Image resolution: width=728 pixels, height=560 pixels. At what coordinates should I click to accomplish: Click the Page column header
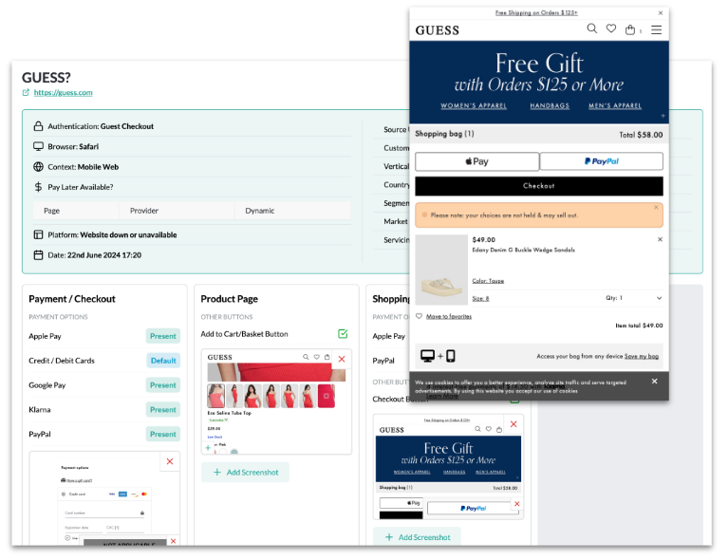(x=51, y=211)
